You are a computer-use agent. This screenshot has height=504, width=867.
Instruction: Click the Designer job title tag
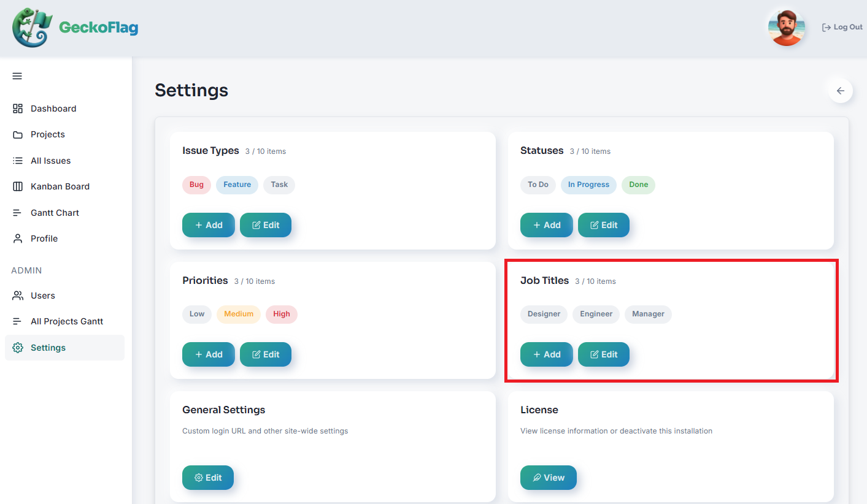tap(544, 314)
